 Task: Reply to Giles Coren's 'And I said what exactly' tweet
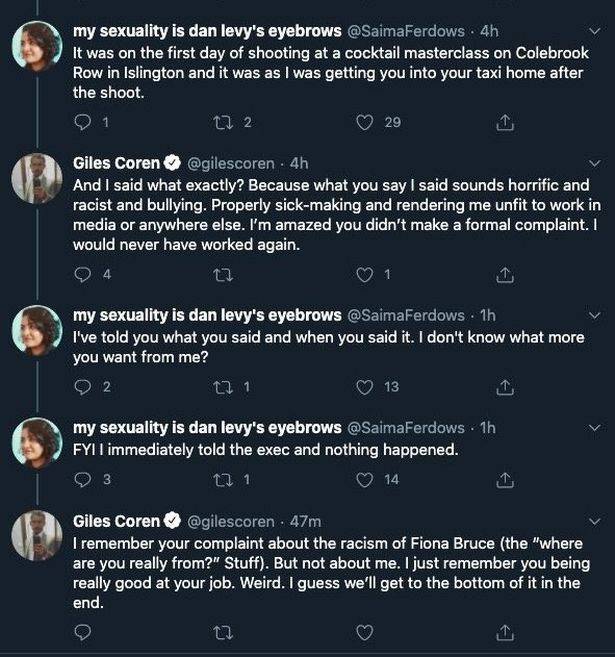click(82, 274)
